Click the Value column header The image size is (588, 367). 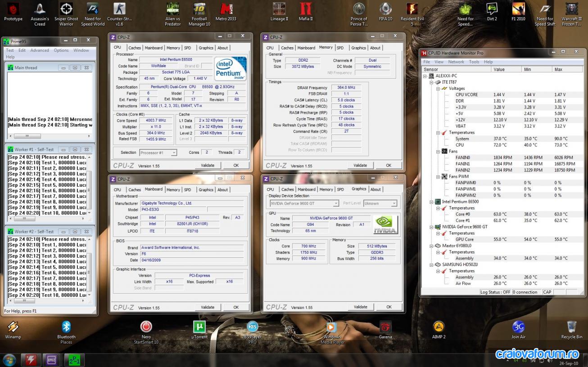(507, 69)
